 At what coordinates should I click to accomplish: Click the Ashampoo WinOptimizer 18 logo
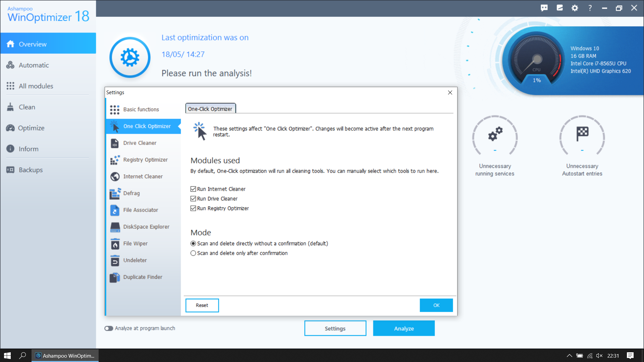[48, 15]
